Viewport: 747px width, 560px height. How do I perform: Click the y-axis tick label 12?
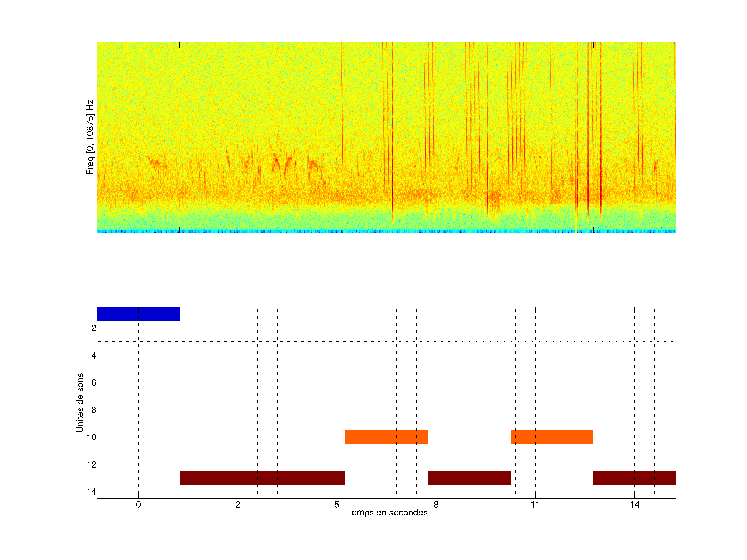click(x=92, y=465)
